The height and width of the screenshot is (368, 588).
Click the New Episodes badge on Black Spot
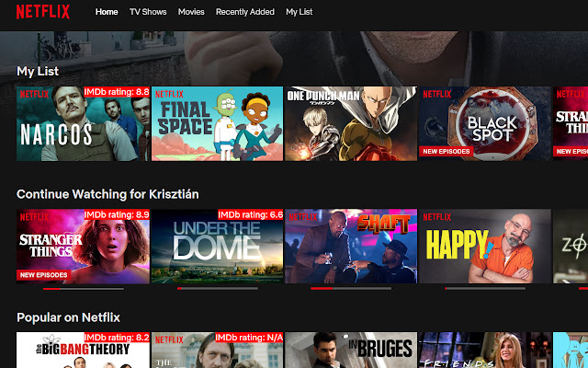click(x=447, y=151)
